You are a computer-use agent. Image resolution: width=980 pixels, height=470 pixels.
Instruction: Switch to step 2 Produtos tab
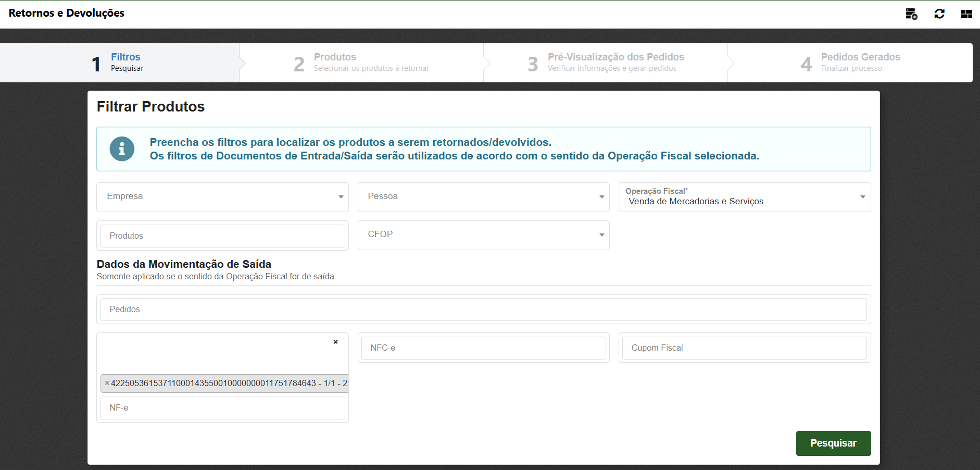[x=361, y=63]
